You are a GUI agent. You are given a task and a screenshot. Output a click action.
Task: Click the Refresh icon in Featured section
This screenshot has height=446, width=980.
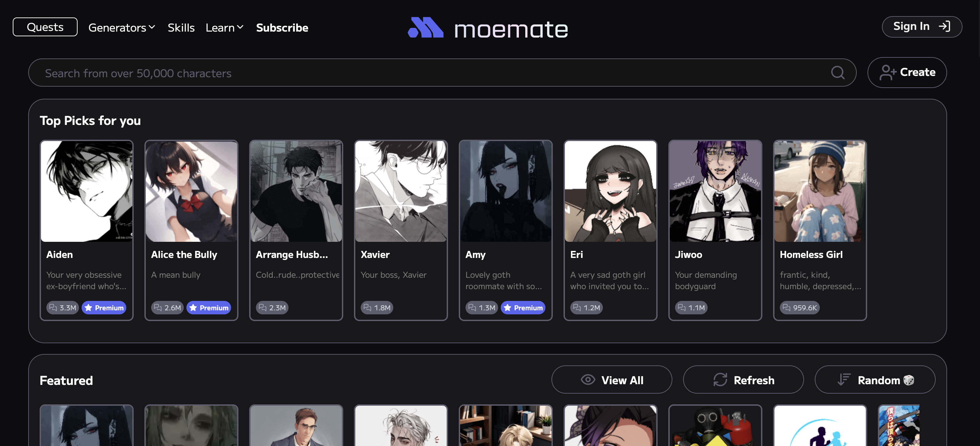(x=720, y=380)
